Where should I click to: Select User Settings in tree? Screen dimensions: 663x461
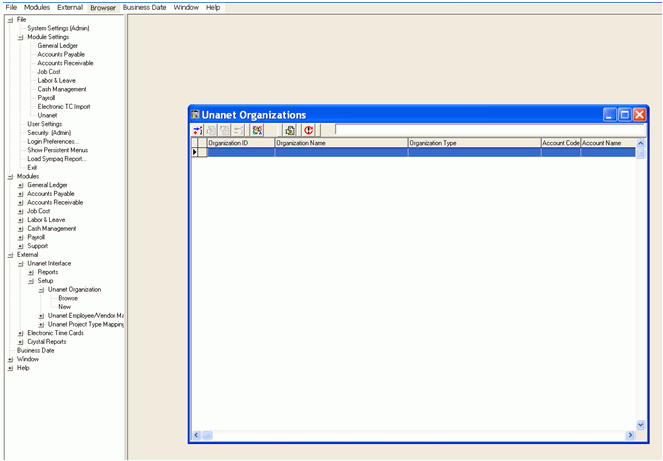tap(44, 124)
